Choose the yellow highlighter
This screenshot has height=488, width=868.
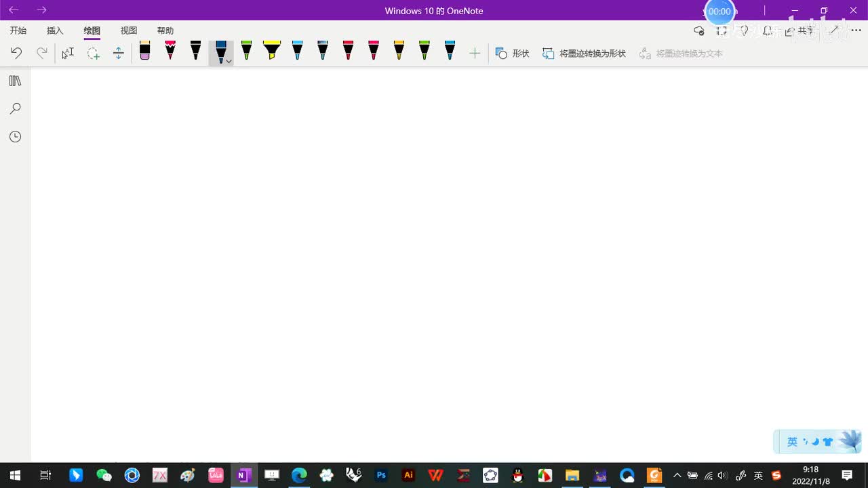pyautogui.click(x=272, y=50)
